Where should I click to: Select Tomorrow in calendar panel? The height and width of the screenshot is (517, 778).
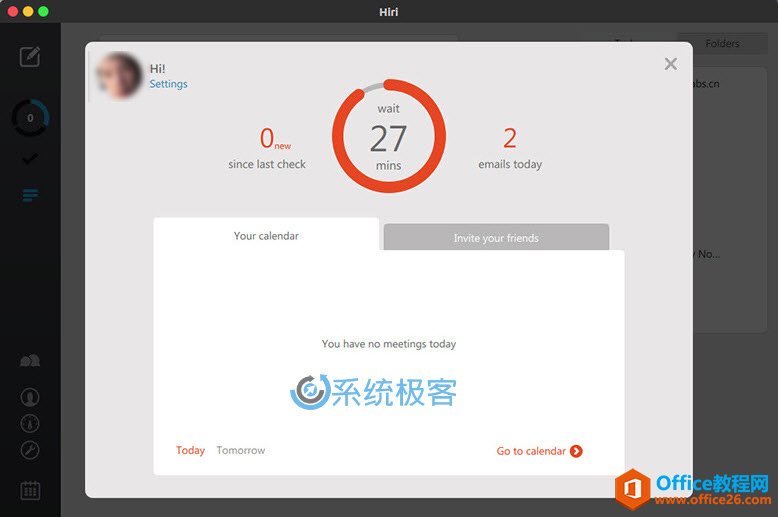point(241,450)
